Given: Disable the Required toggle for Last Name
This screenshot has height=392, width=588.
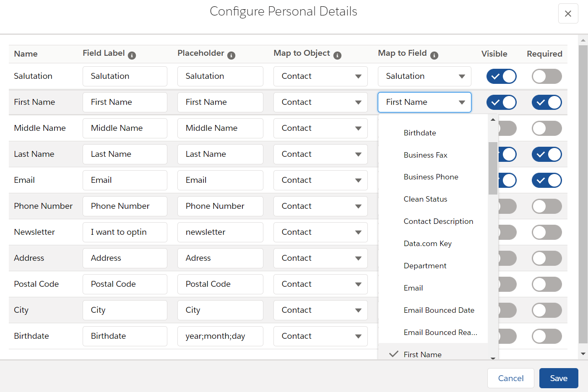Looking at the screenshot, I should (546, 154).
